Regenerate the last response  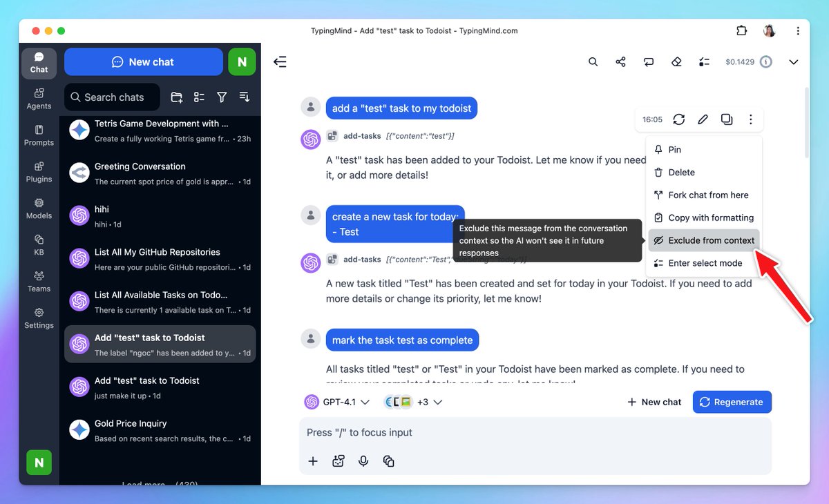click(732, 402)
